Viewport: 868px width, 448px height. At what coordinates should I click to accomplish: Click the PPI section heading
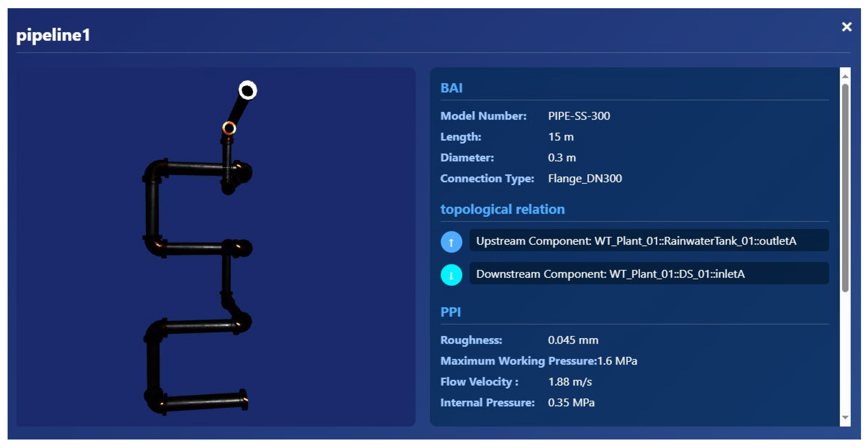450,312
